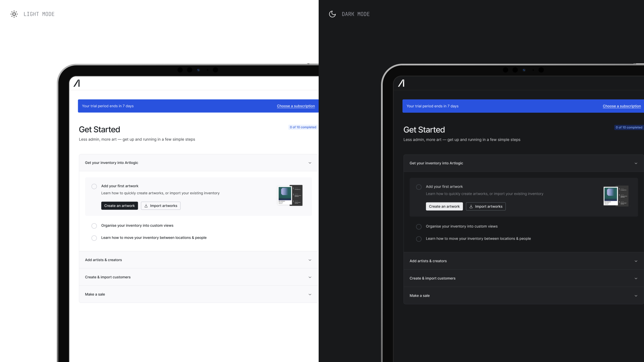Expand 'Create & import customers' chevron in dark mode
644x362 pixels.
click(x=636, y=279)
